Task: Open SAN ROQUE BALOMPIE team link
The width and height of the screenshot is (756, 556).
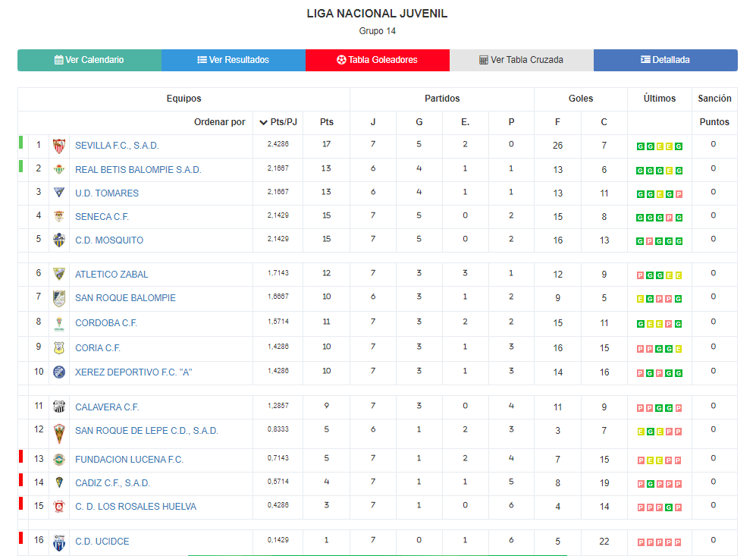Action: pos(125,298)
